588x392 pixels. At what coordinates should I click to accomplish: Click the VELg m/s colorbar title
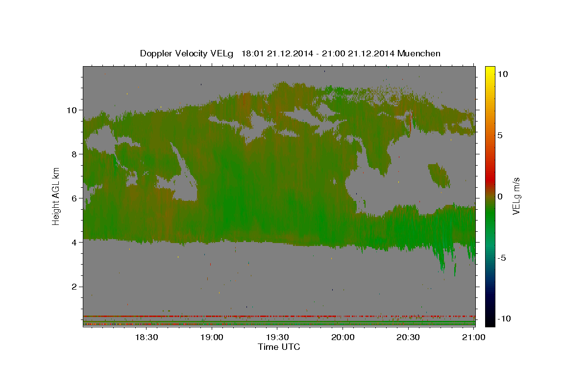516,196
